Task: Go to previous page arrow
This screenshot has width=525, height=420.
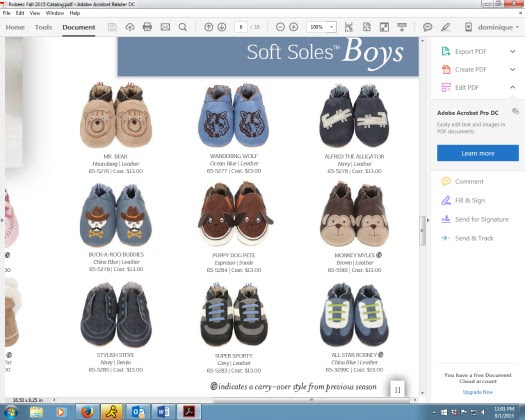Action: coord(209,27)
